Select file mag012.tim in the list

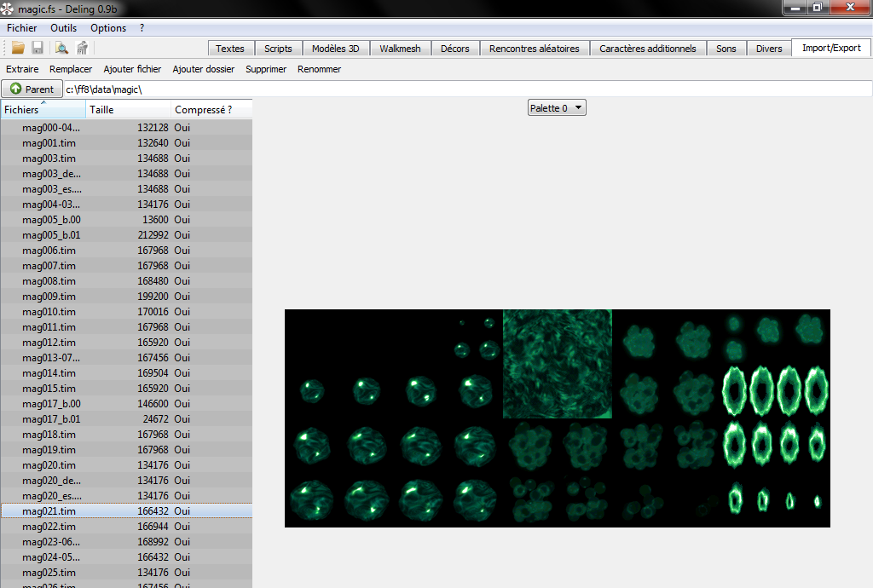[126, 342]
